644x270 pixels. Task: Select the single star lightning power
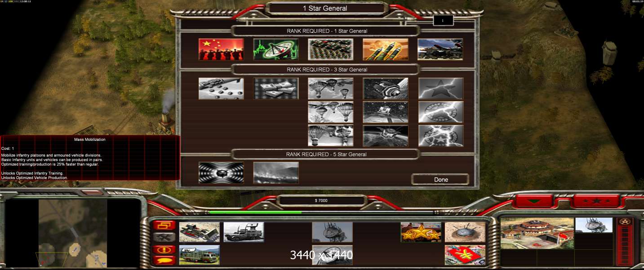tap(441, 89)
